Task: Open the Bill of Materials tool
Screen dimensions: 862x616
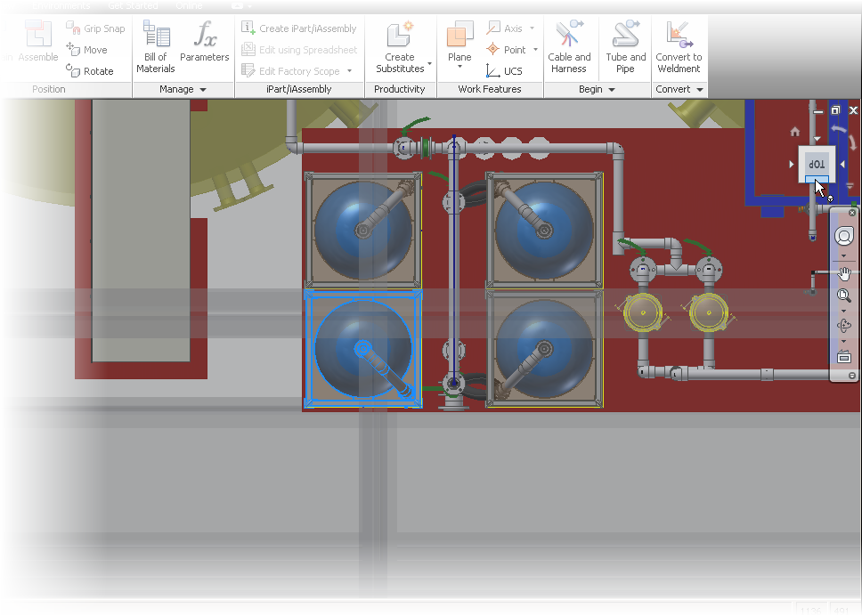Action: (156, 47)
